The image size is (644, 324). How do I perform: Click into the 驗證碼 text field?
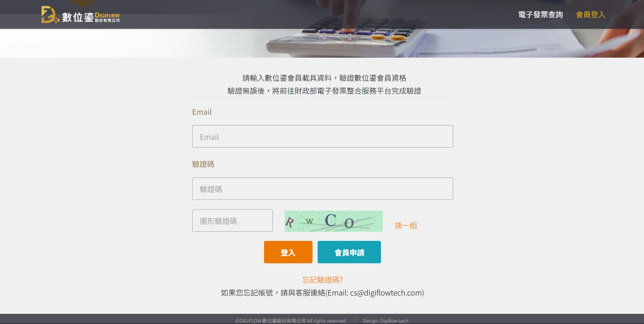tap(322, 189)
